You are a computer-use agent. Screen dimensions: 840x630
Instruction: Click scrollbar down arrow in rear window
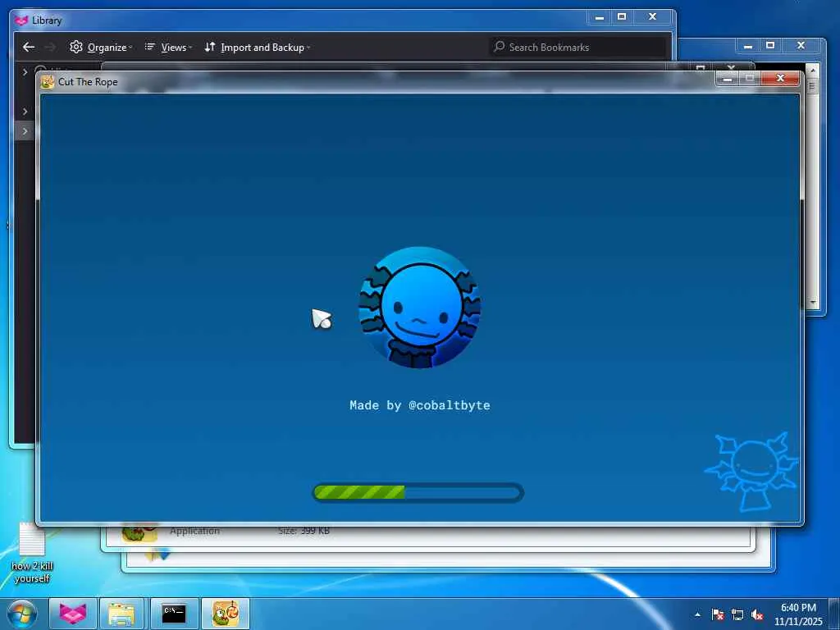[x=813, y=304]
